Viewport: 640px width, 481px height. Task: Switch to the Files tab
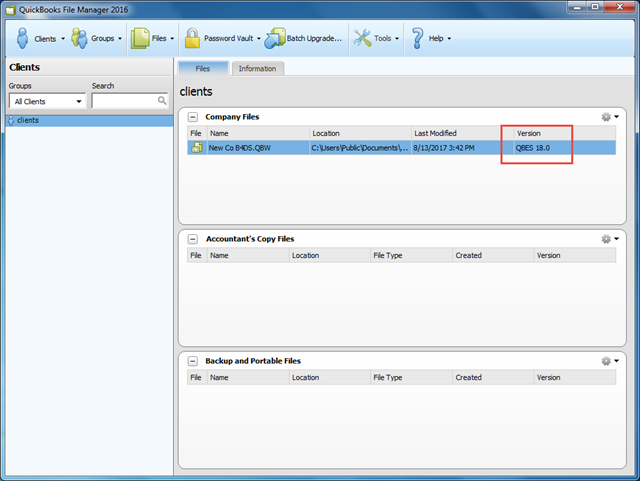[x=203, y=69]
